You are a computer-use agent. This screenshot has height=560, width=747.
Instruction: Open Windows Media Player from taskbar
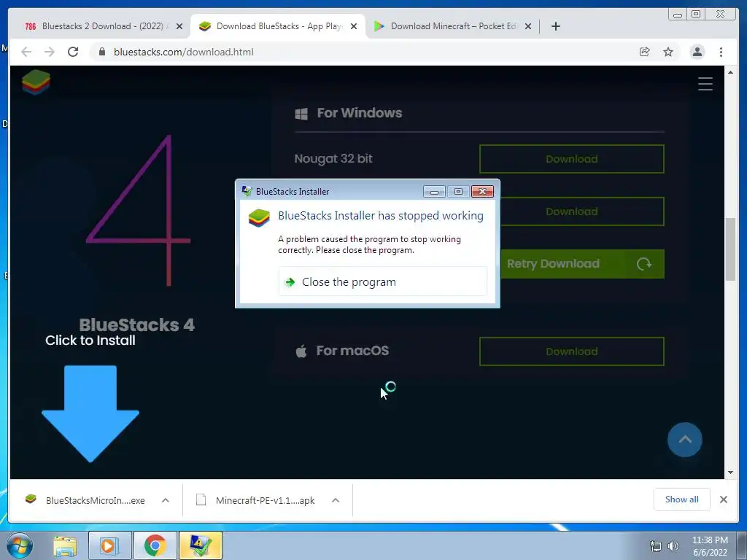109,545
